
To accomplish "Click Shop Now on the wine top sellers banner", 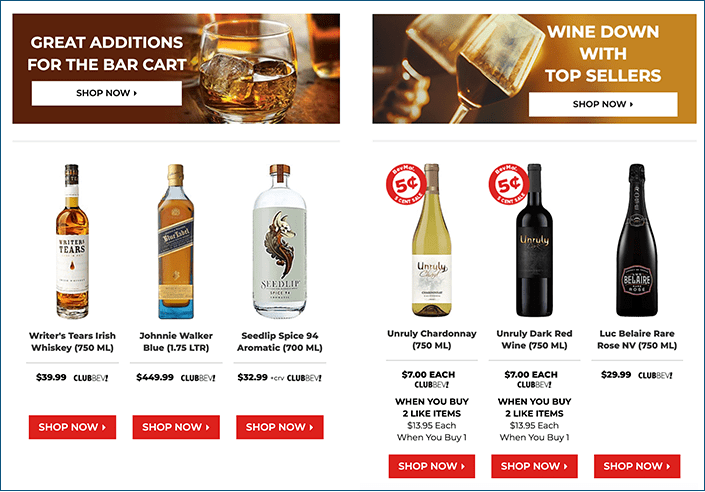I will point(603,104).
